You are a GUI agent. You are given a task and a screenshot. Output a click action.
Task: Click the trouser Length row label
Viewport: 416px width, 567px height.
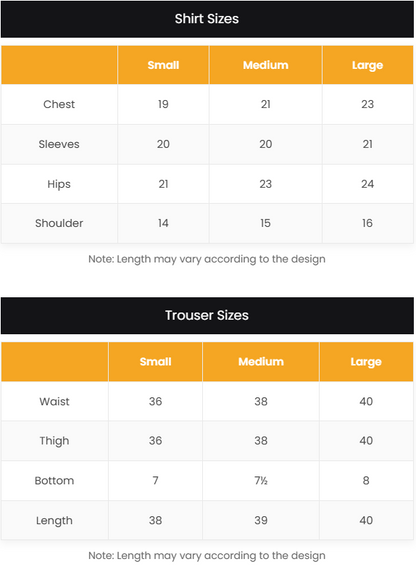(x=54, y=521)
